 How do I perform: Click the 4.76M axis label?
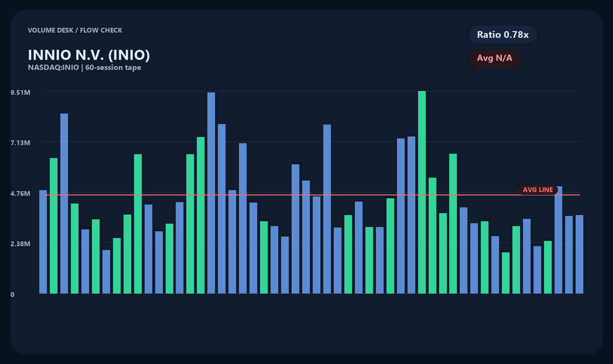[x=21, y=193]
